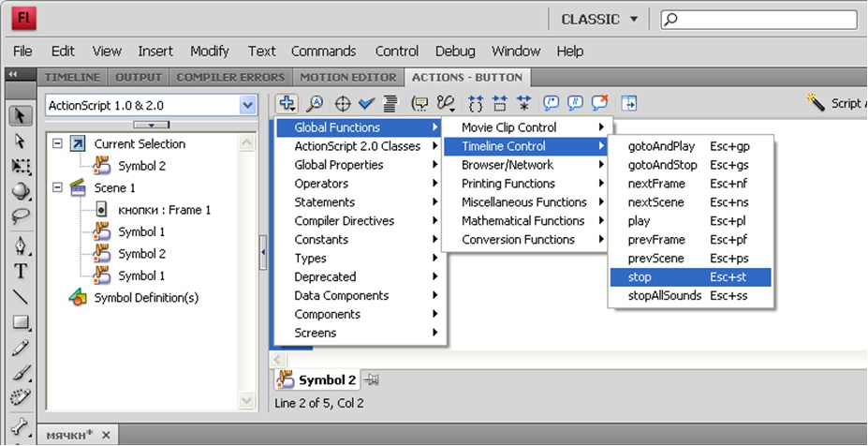Click the Script Assist wand icon

(816, 102)
